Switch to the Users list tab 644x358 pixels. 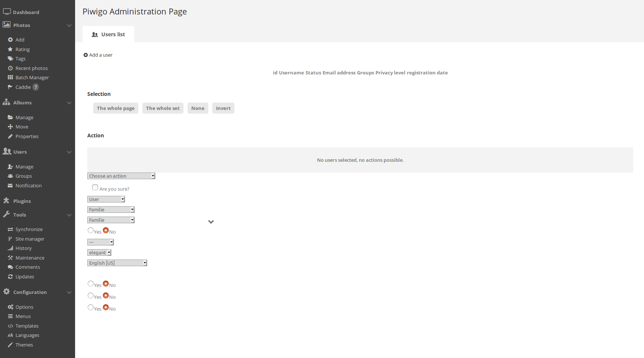point(108,34)
